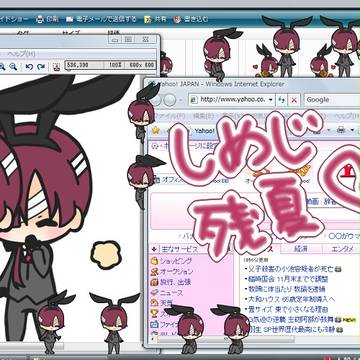Open headline 大和ハウス 65歳定年制導入へ
This screenshot has width=360, height=360.
292,299
